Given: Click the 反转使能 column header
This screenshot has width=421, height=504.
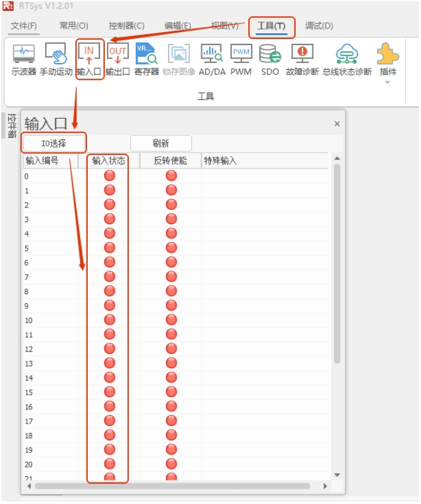Looking at the screenshot, I should [170, 161].
